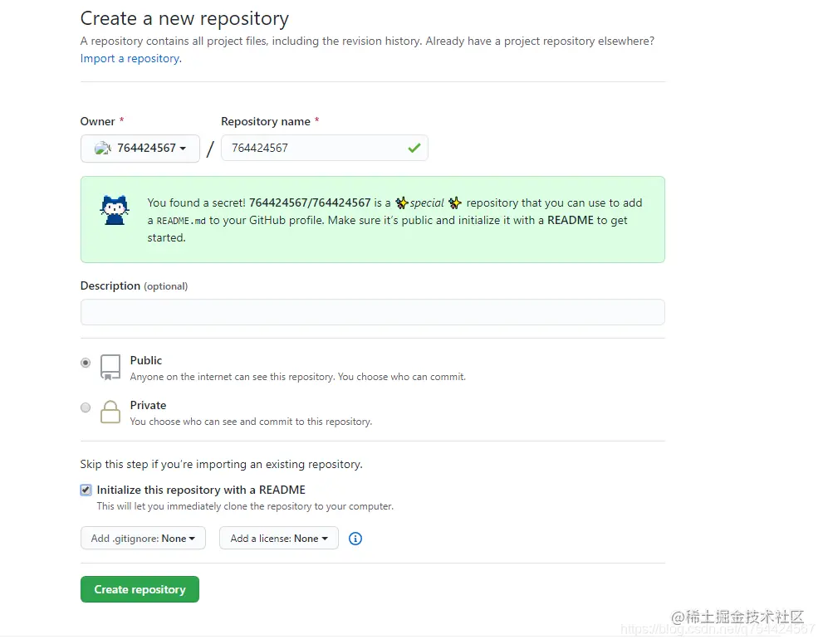Image resolution: width=823 pixels, height=644 pixels.
Task: Select the Private radio button
Action: [x=86, y=407]
